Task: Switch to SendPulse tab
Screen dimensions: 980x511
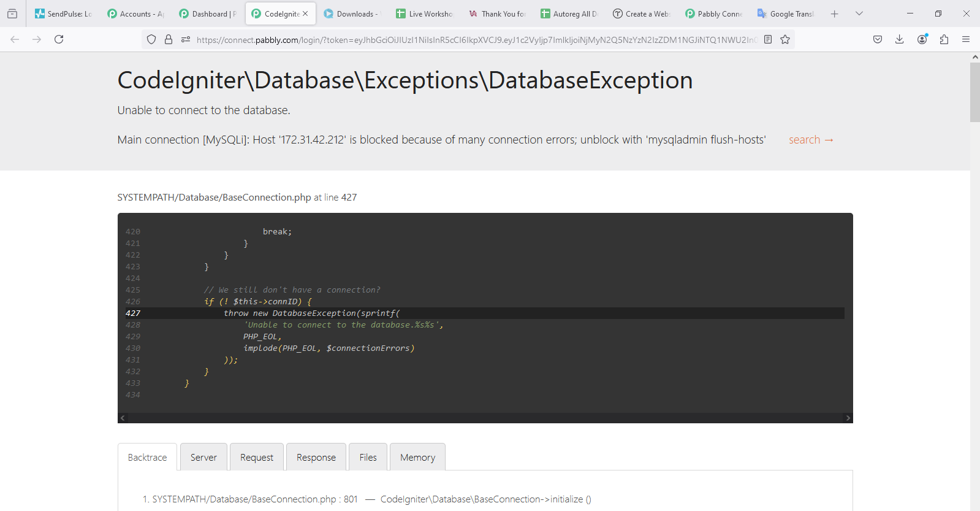Action: point(64,13)
